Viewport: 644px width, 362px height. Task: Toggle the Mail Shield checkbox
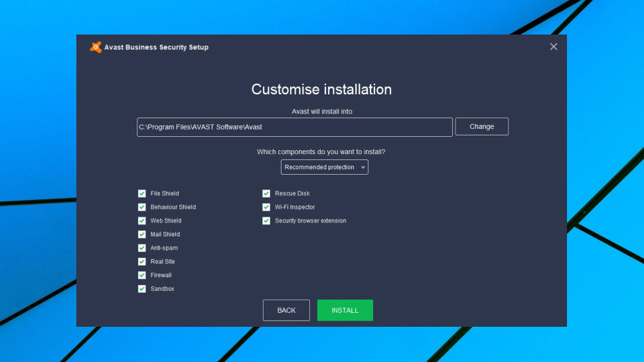(141, 234)
